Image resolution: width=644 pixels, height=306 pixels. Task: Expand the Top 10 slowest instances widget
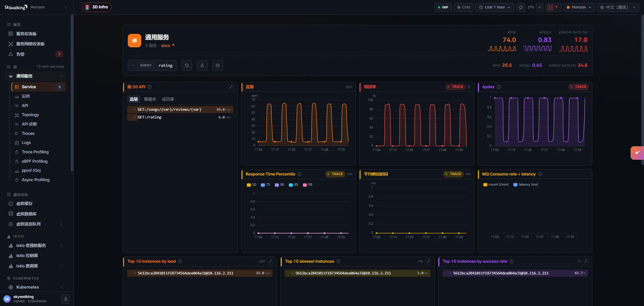[428, 261]
